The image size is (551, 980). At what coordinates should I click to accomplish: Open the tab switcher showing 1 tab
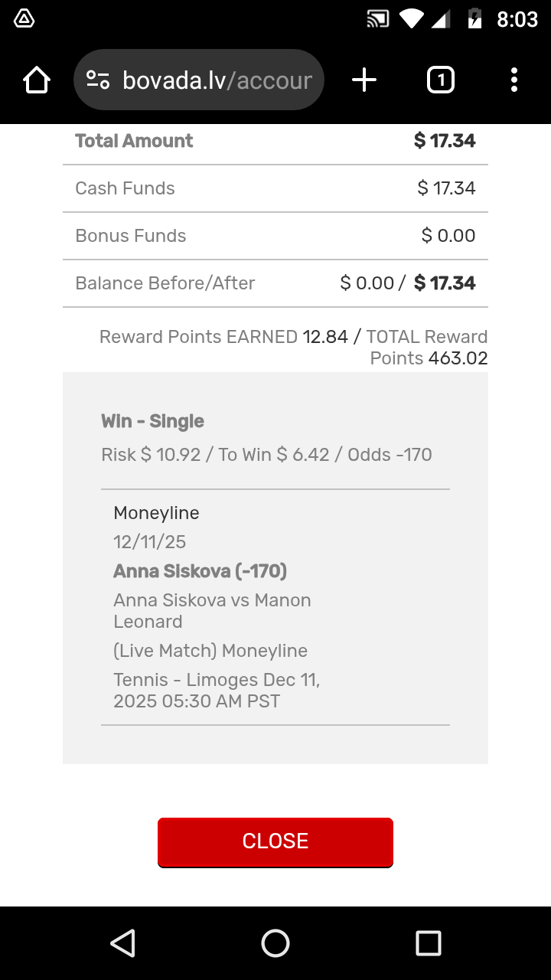[x=440, y=80]
